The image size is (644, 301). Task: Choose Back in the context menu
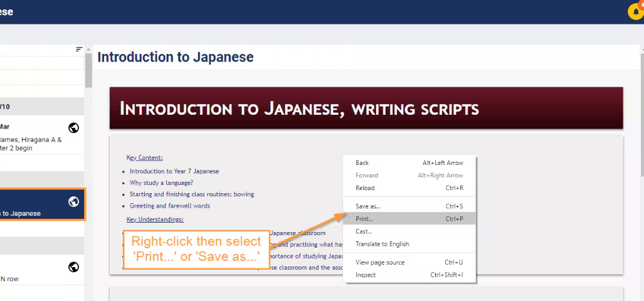(409, 162)
